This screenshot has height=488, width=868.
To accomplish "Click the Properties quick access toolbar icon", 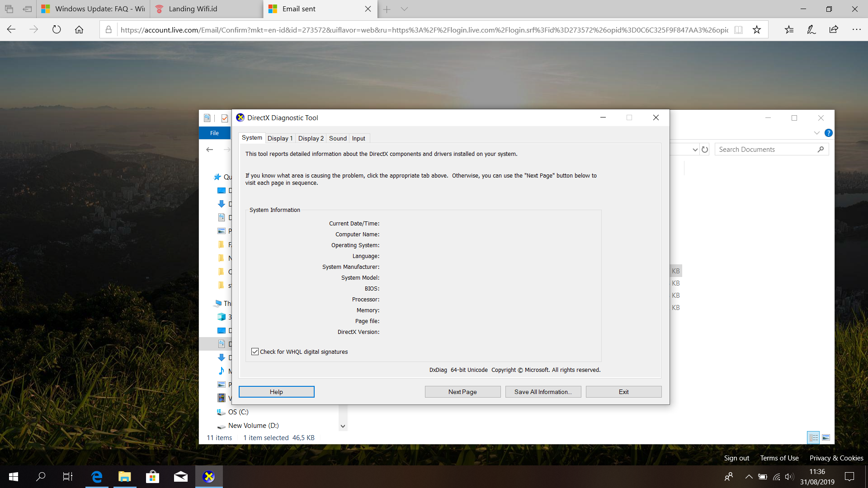I will coord(207,118).
